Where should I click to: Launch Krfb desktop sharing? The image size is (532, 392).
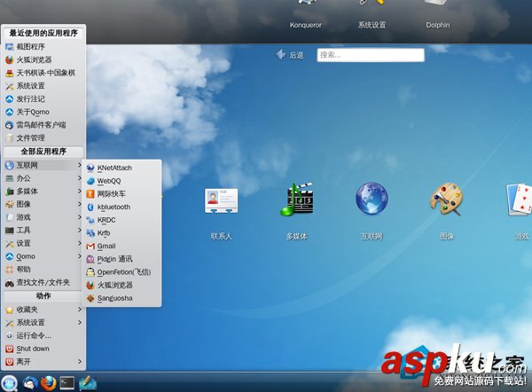(121, 233)
